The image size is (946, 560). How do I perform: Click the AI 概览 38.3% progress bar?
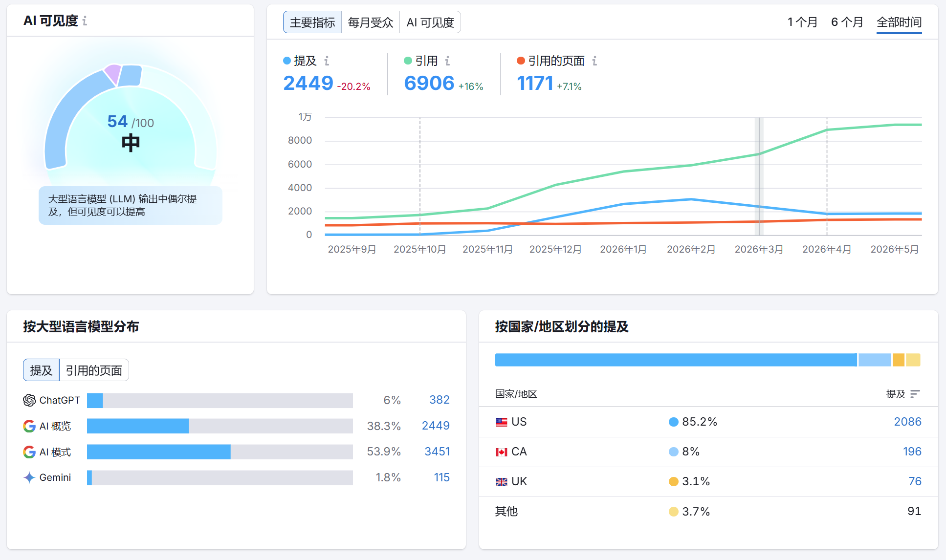pyautogui.click(x=220, y=426)
